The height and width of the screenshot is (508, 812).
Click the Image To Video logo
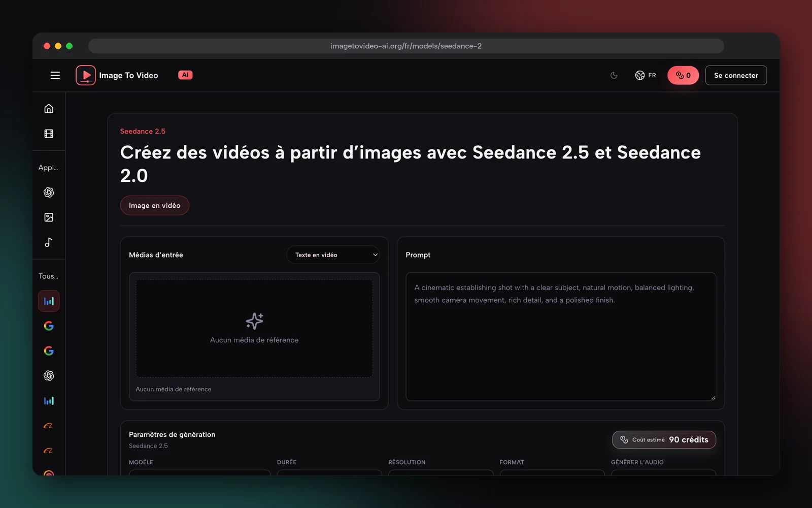click(117, 75)
